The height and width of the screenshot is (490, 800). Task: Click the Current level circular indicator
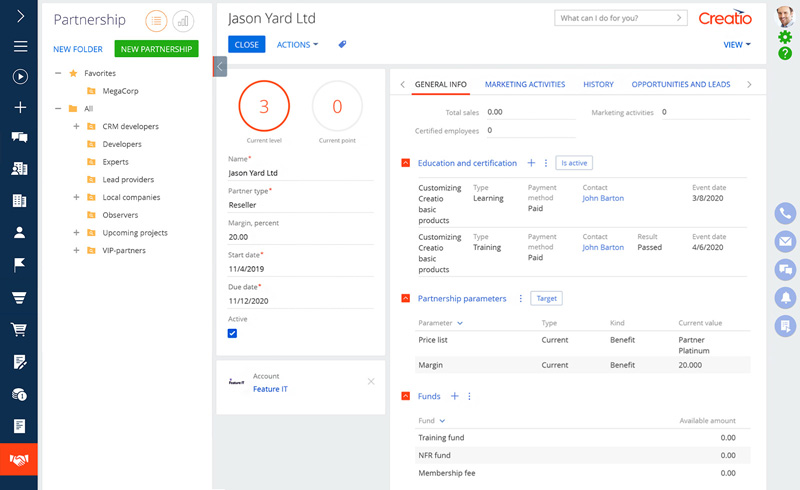pyautogui.click(x=264, y=107)
